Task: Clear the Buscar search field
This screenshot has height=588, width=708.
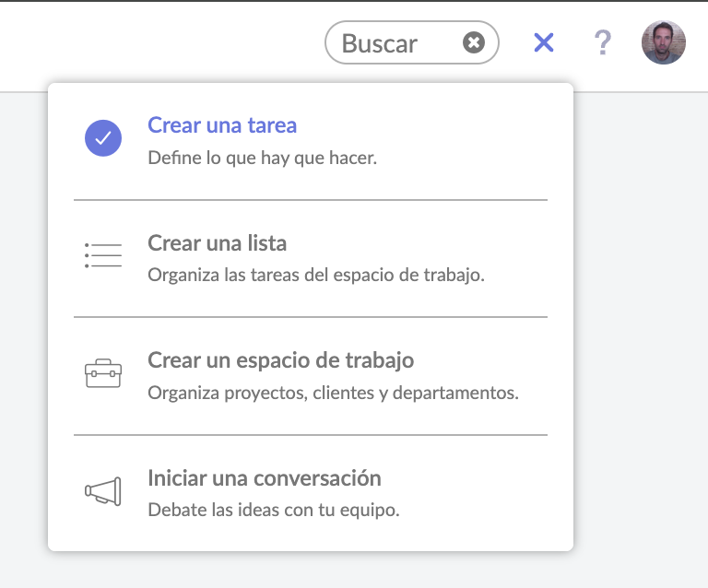Action: pos(474,42)
